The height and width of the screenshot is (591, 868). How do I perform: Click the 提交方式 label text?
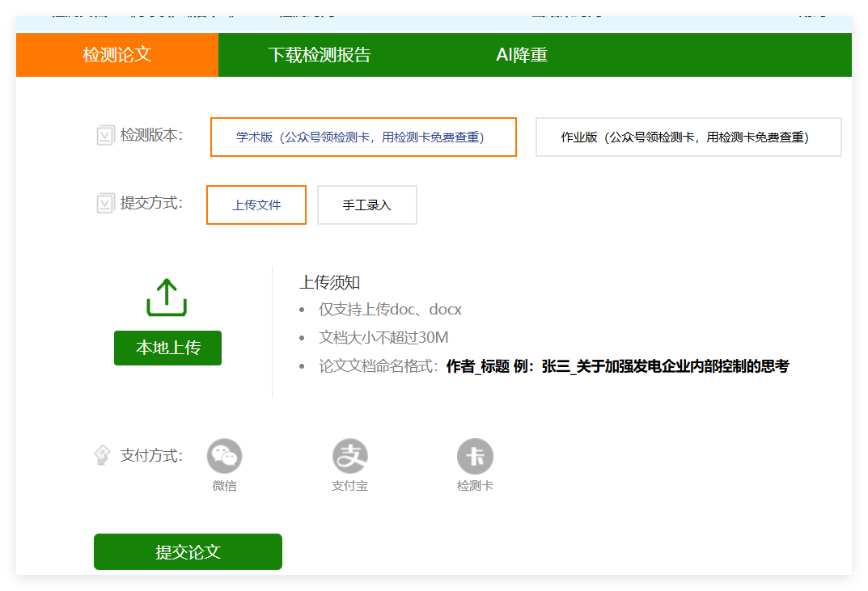click(x=151, y=203)
